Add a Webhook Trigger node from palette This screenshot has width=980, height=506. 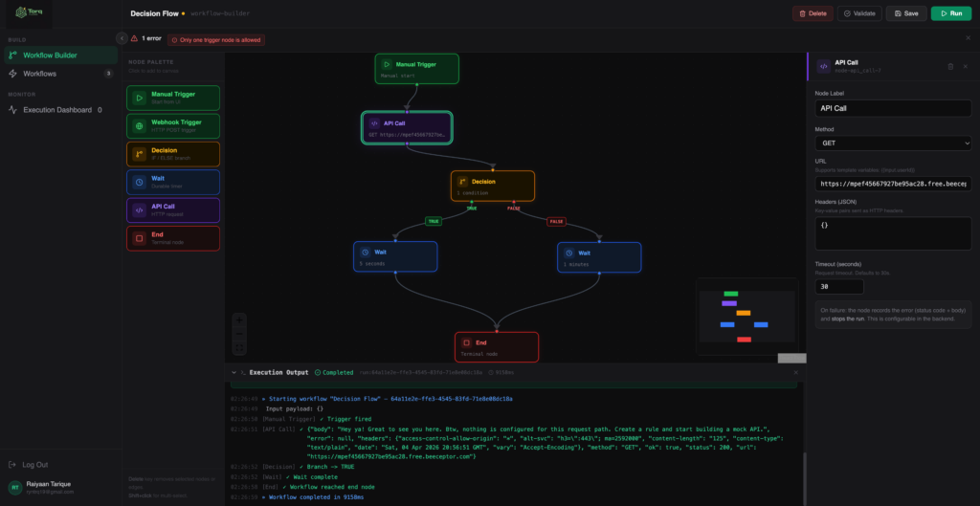[173, 125]
